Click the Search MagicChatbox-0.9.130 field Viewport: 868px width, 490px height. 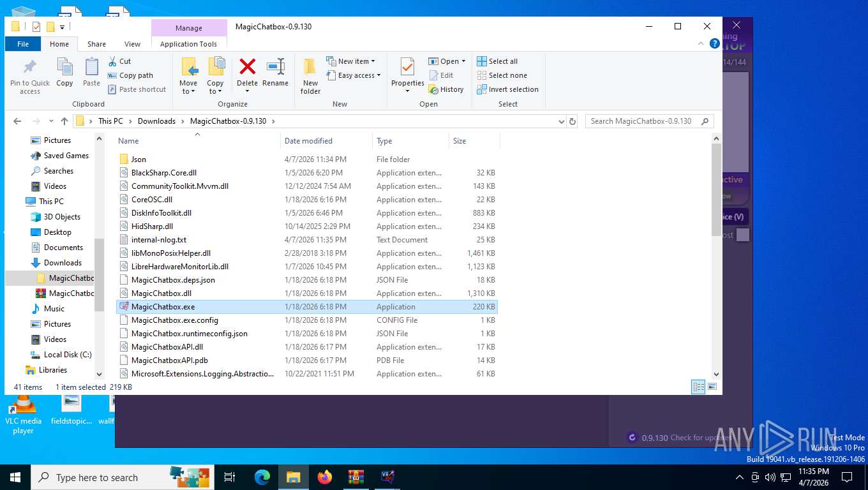tap(649, 121)
